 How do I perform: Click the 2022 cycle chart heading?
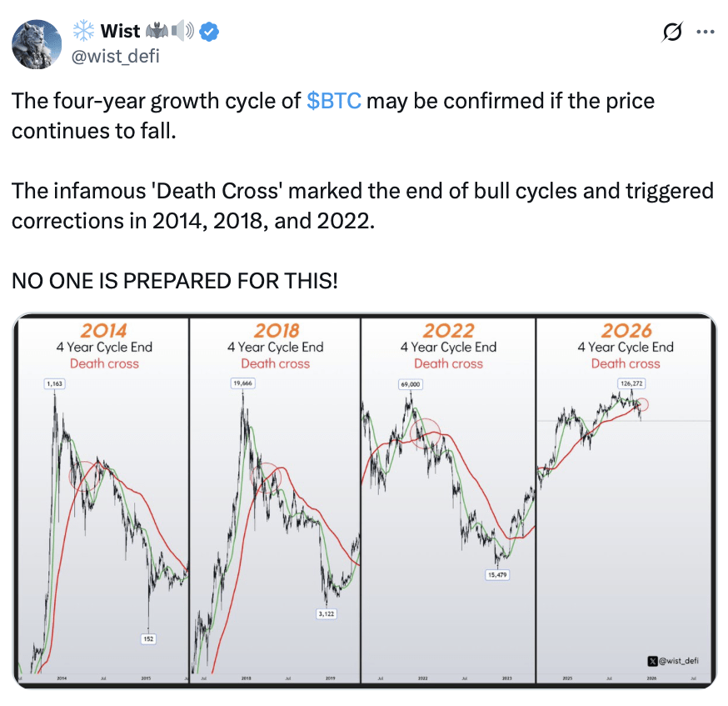448,330
